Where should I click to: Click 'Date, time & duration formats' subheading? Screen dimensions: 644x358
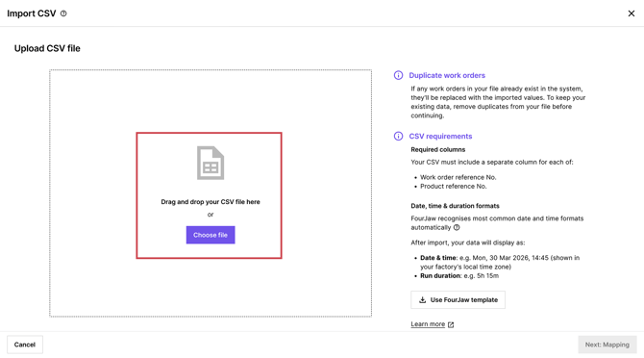[455, 206]
